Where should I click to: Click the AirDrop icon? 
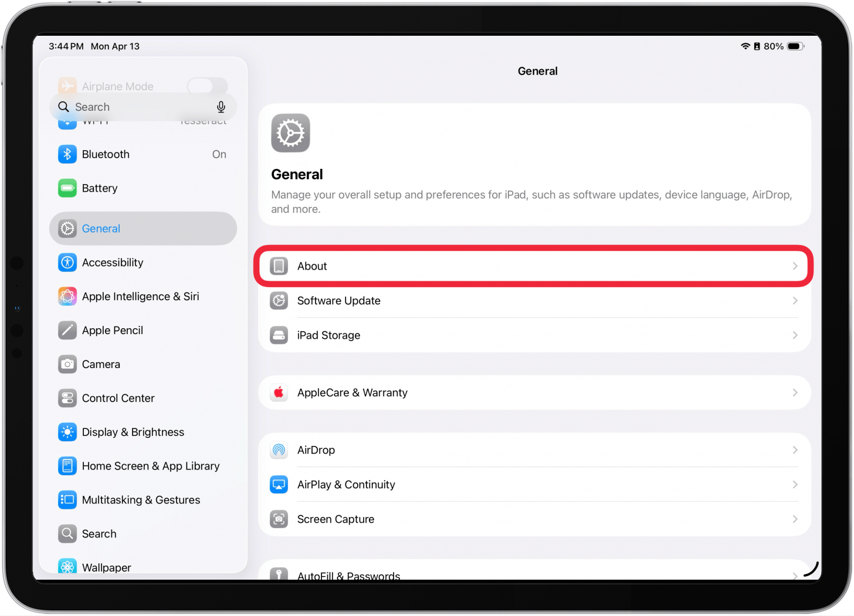279,450
